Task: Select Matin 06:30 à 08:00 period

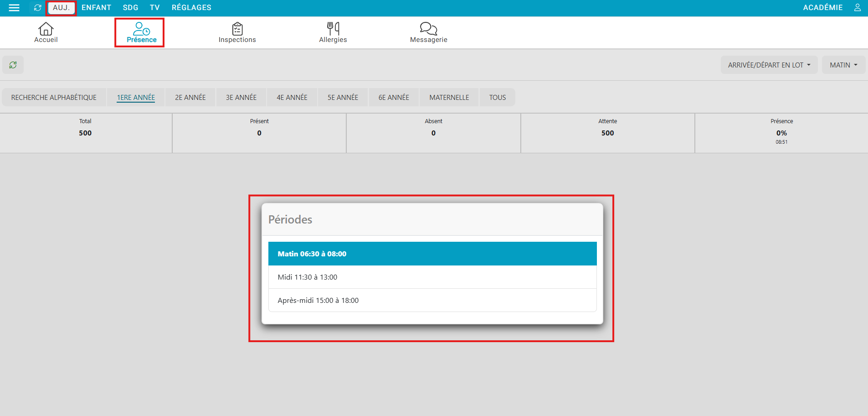Action: pyautogui.click(x=432, y=254)
